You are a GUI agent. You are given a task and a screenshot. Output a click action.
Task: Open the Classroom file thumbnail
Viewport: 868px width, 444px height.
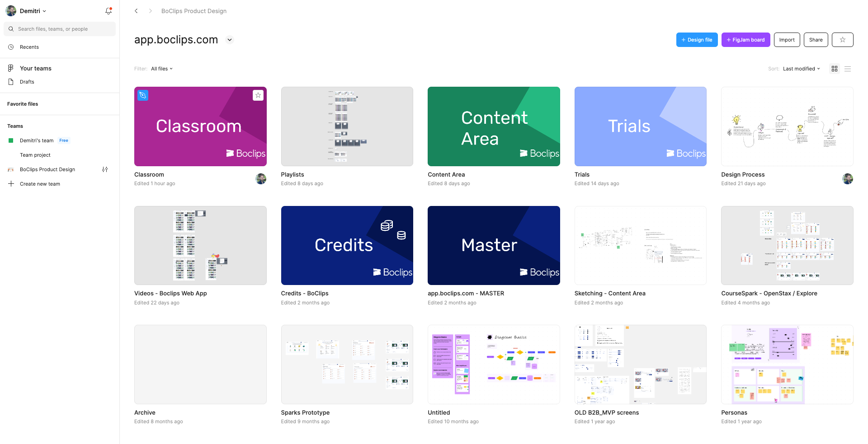click(200, 126)
